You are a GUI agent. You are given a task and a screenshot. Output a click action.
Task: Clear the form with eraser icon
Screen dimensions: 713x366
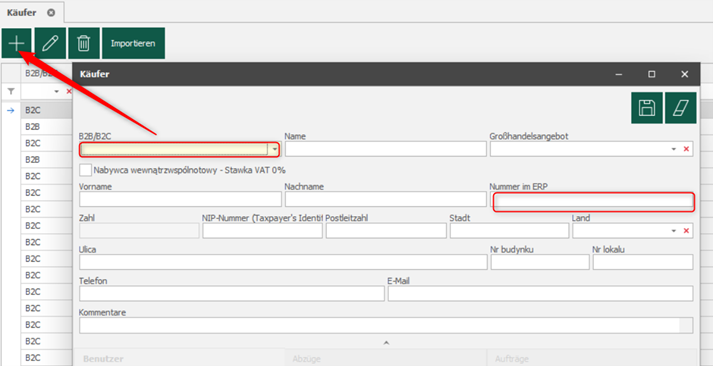681,108
